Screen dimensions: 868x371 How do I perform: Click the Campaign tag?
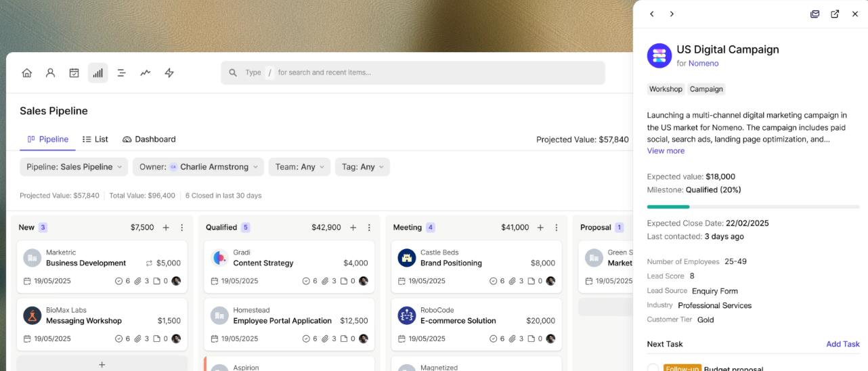click(706, 89)
